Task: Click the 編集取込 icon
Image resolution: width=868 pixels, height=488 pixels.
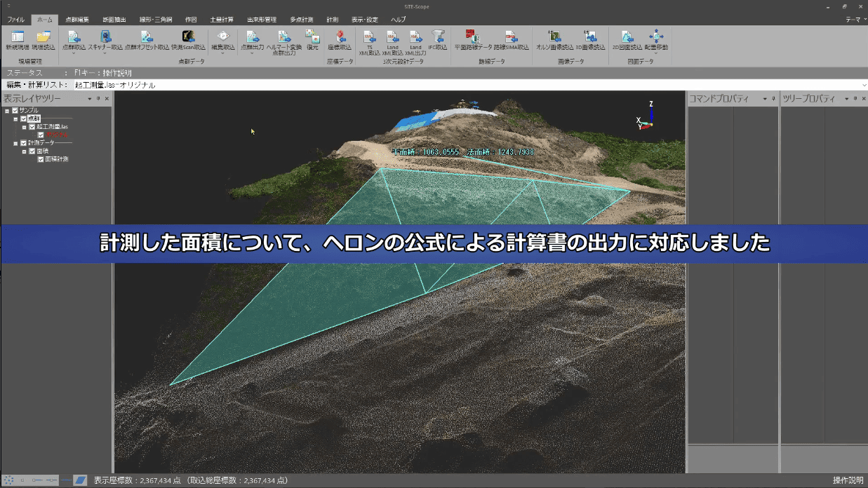Action: (223, 36)
